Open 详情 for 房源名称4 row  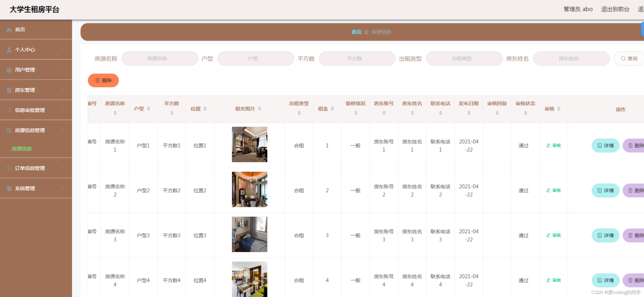click(x=605, y=281)
